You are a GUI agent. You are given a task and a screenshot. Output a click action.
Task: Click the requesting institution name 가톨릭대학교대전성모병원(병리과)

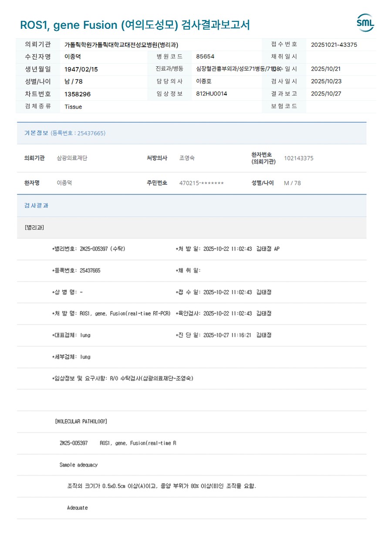click(121, 44)
